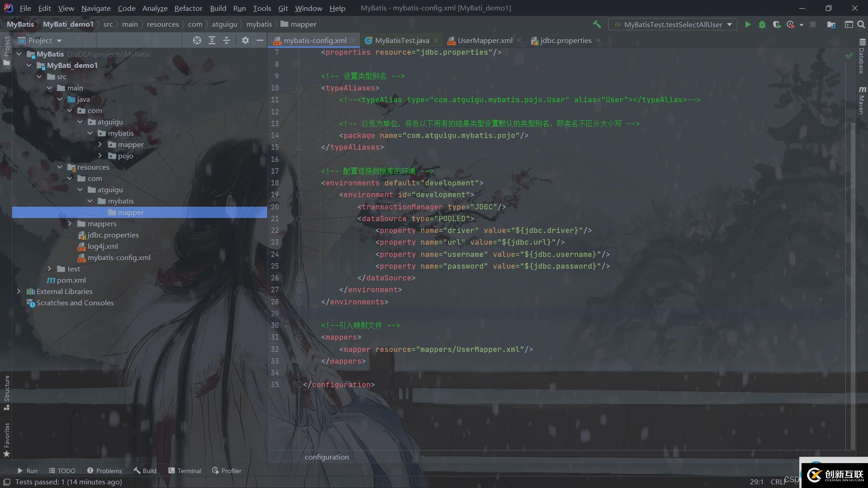Screen dimensions: 868x488
Task: Open the Git menu
Action: point(283,8)
